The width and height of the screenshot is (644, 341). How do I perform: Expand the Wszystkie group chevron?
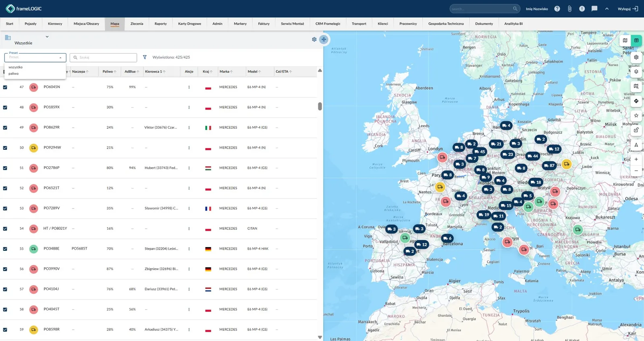coord(47,37)
